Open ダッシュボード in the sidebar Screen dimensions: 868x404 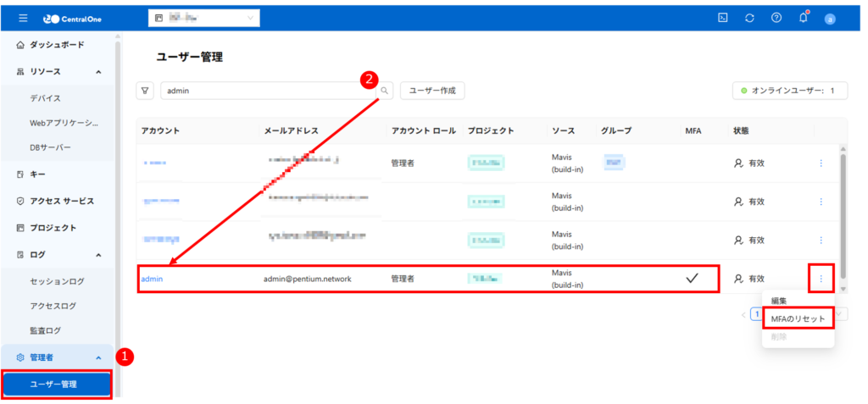(x=57, y=45)
